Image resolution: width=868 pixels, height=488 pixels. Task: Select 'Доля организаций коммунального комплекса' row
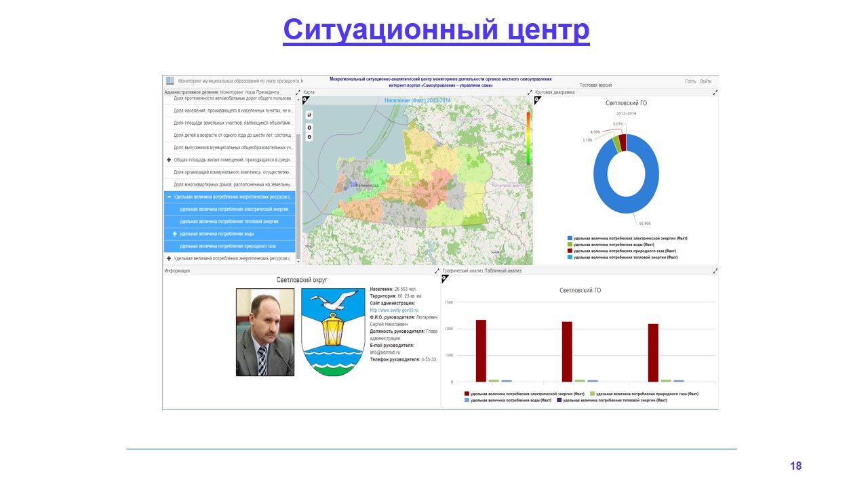click(230, 172)
